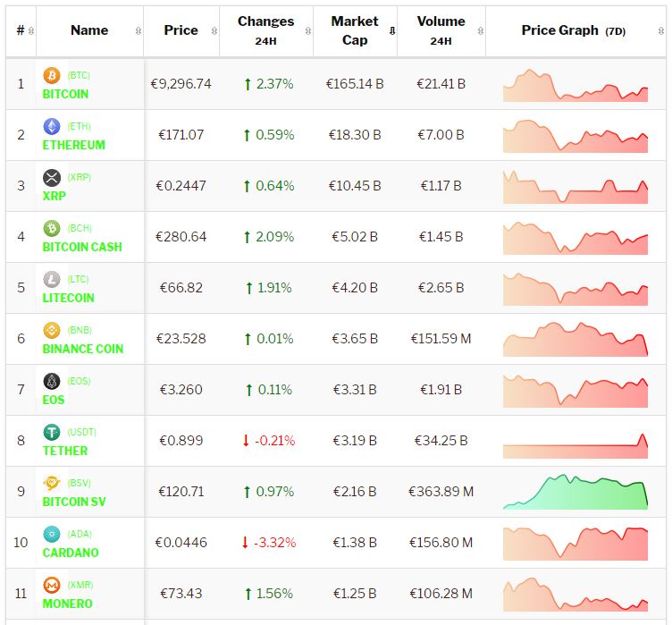This screenshot has width=672, height=625.
Task: Sort coins by Name column header
Action: point(89,30)
